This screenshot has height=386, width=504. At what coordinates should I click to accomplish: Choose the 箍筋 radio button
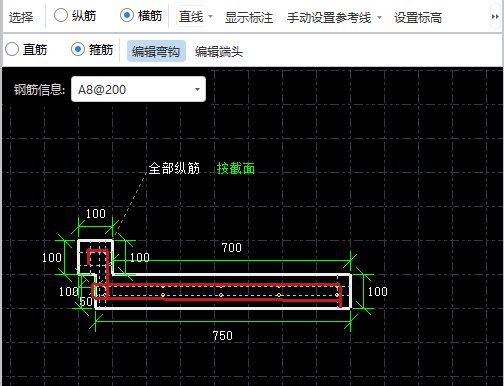[92, 50]
